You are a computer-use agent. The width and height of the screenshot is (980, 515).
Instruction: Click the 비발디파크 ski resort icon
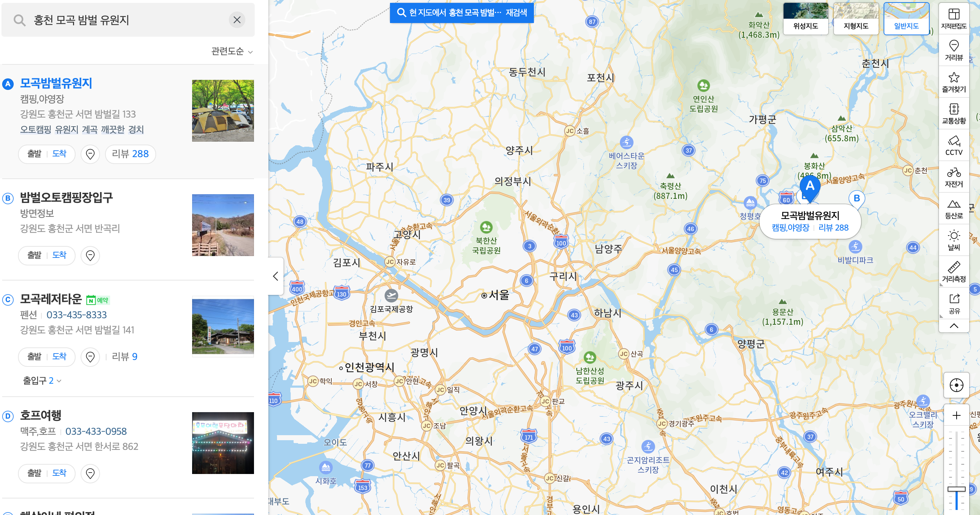pyautogui.click(x=855, y=246)
